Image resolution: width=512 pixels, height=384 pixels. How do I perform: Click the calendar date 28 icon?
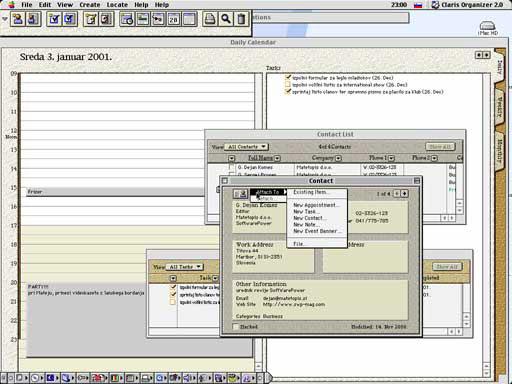point(173,19)
